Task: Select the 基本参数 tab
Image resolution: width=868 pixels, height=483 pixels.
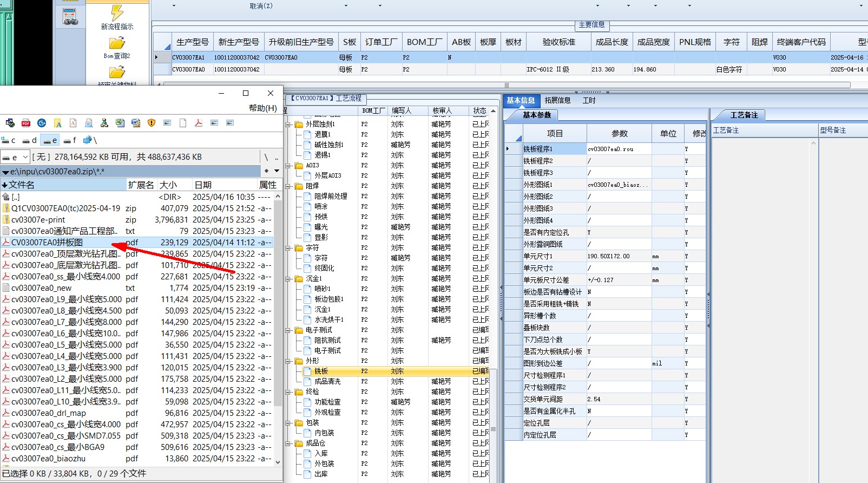Action: pyautogui.click(x=536, y=115)
